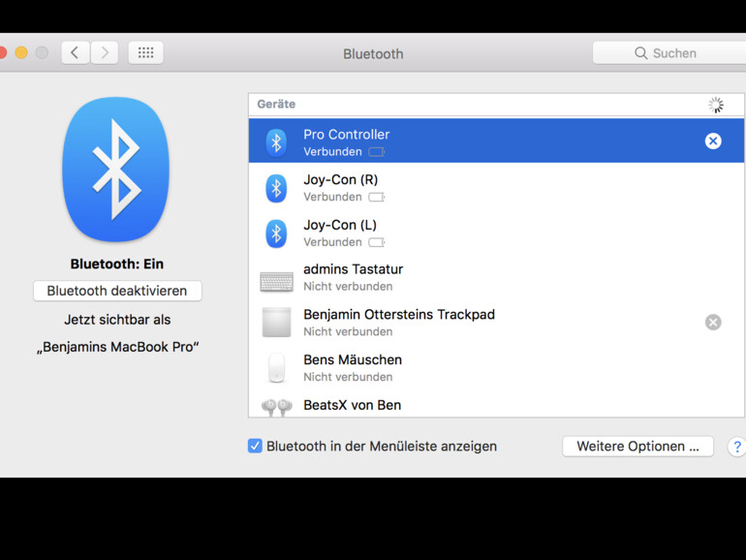
Task: Click the battery icon under Pro Controller
Action: tap(376, 152)
